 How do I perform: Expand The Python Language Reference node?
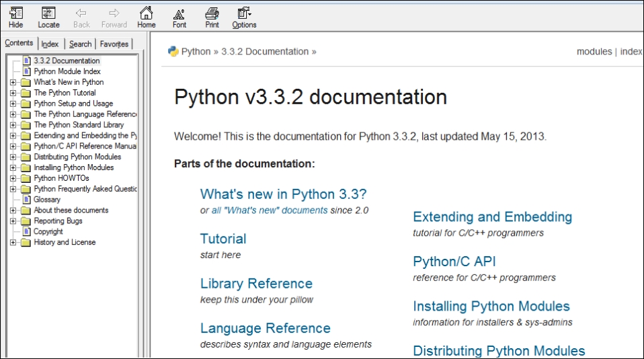click(13, 114)
